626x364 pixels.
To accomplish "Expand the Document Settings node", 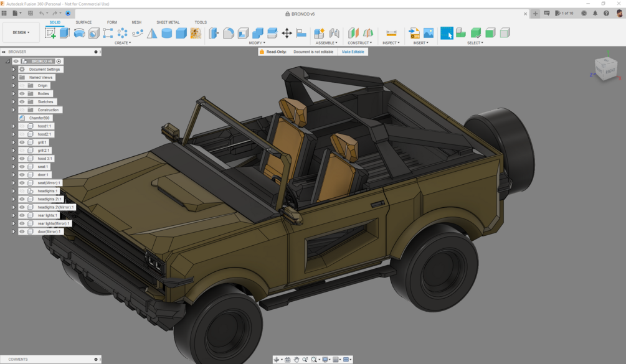I will [x=13, y=69].
